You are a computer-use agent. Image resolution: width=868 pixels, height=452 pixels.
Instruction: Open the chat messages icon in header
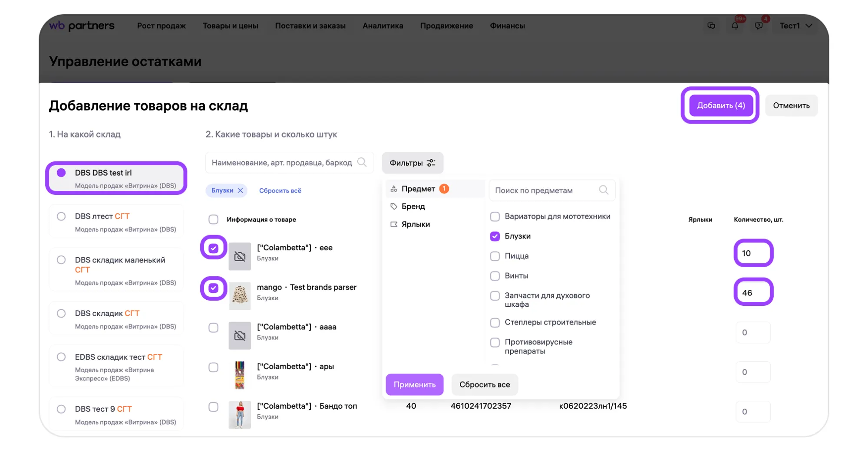[x=711, y=26]
